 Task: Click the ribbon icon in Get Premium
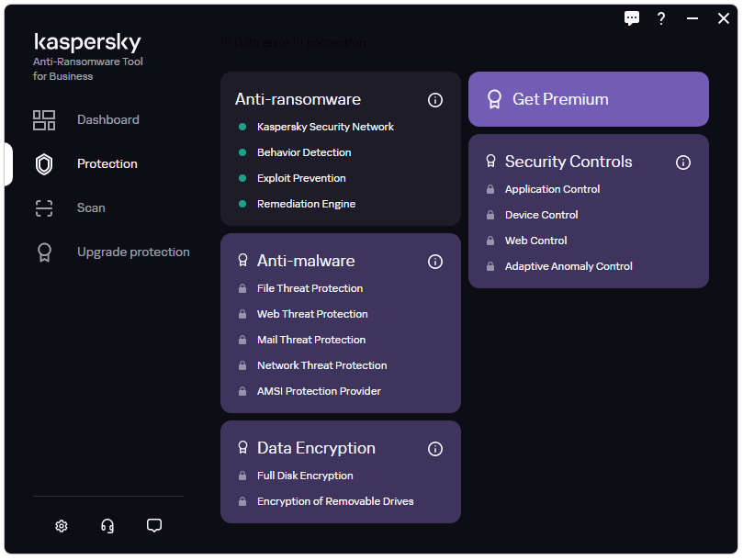point(494,99)
